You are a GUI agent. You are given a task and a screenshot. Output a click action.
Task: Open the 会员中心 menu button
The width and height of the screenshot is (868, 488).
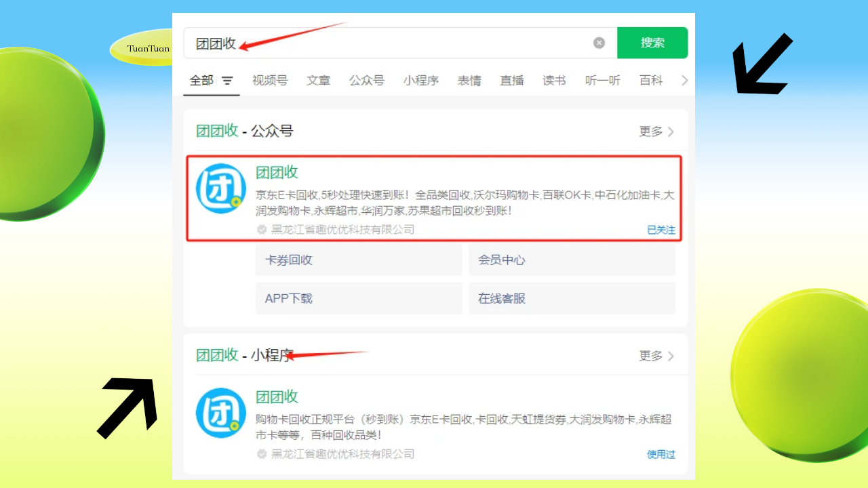pos(572,260)
